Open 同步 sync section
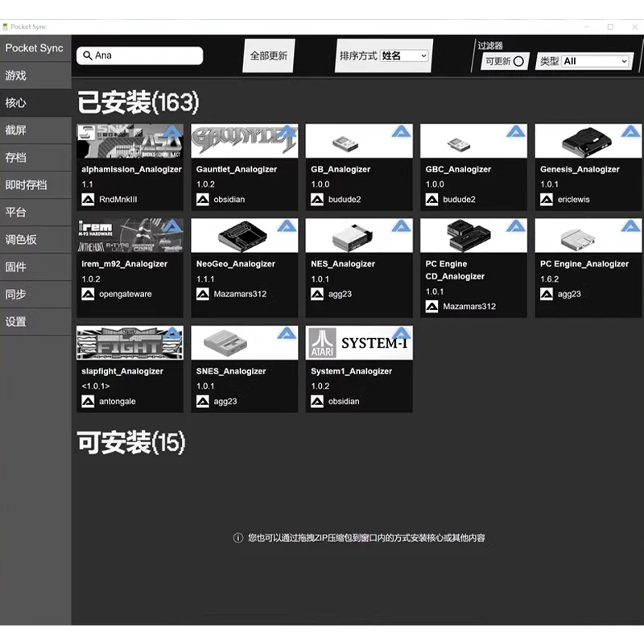This screenshot has height=644, width=644. pyautogui.click(x=35, y=295)
